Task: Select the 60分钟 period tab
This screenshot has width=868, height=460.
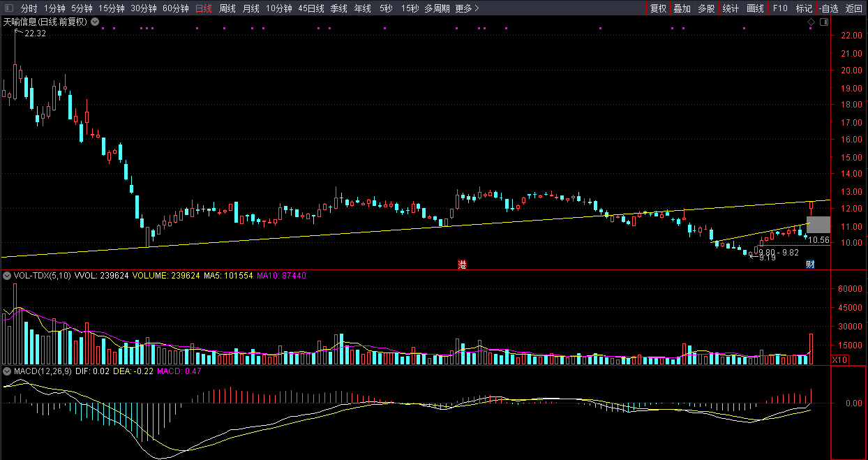Action: pos(175,8)
